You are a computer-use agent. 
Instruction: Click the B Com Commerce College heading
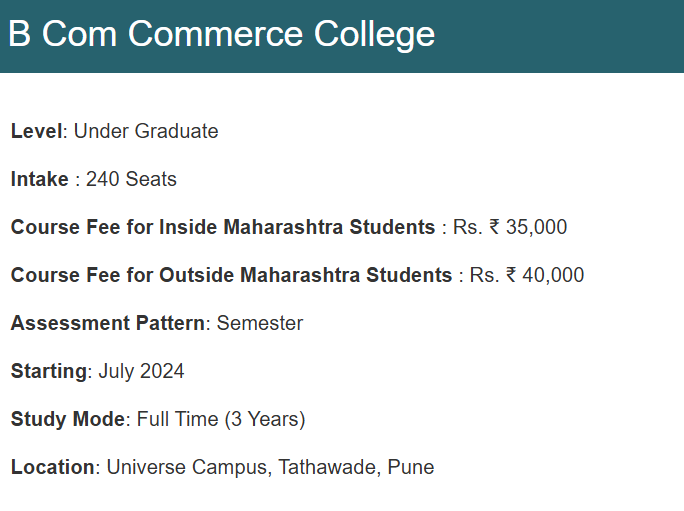click(222, 35)
